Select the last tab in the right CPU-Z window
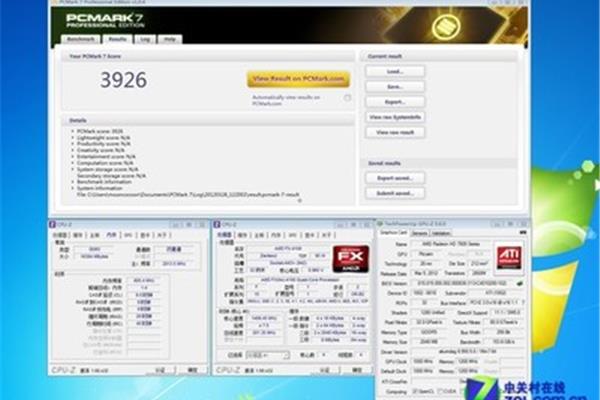The width and height of the screenshot is (600, 400). click(x=326, y=235)
